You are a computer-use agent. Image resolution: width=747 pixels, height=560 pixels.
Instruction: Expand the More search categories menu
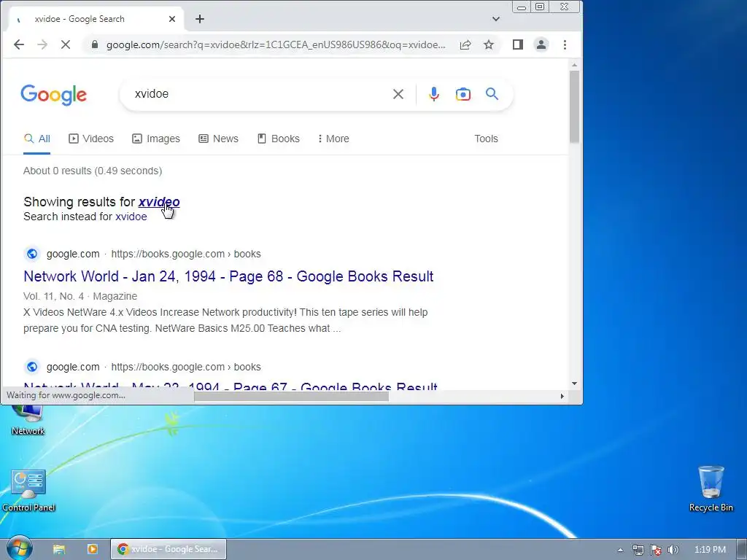point(333,139)
